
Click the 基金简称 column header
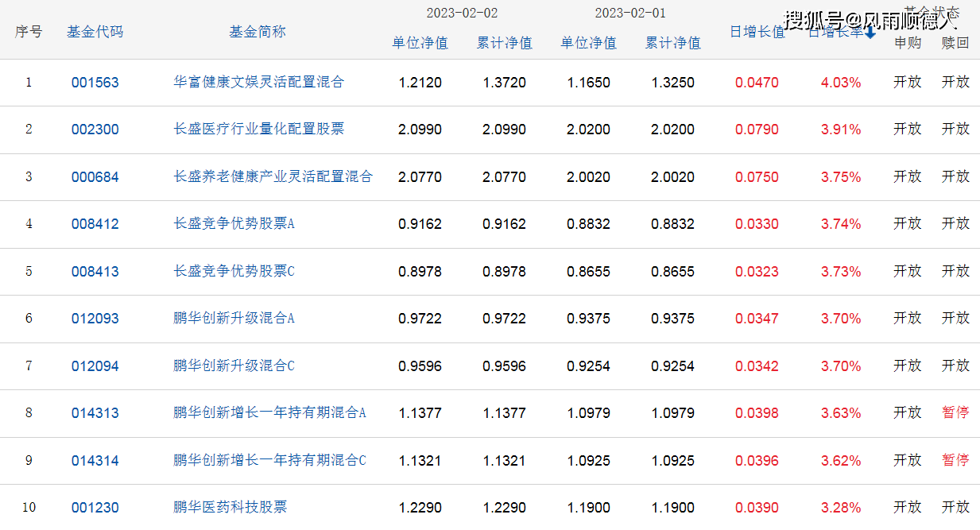pyautogui.click(x=258, y=32)
